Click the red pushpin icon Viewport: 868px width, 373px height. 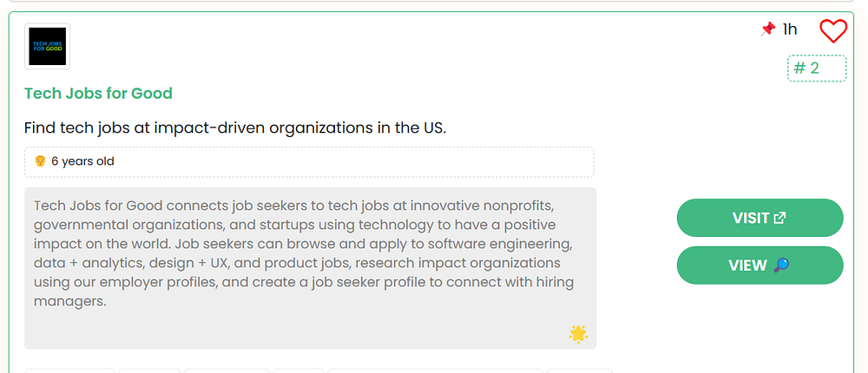[767, 29]
